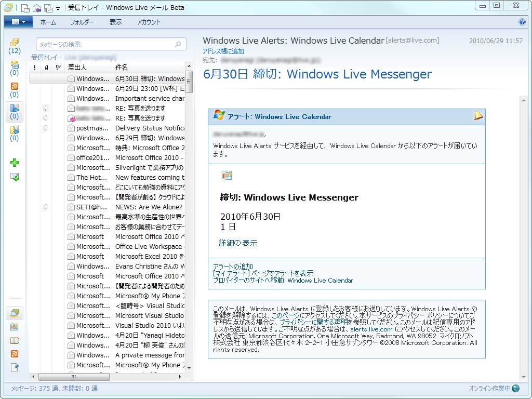Open the プライバシーに関する声明 link
532x399 pixels.
point(313,322)
